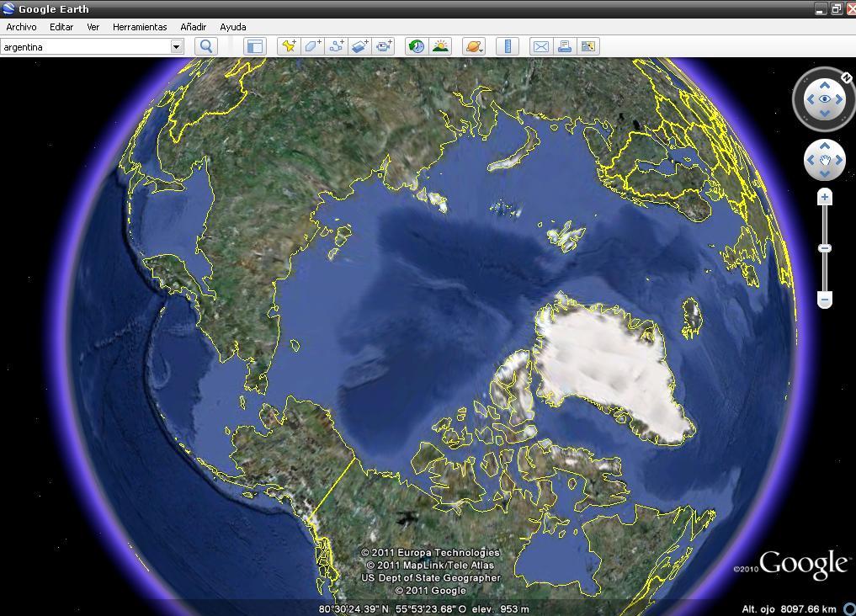Show historical imagery clock icon
This screenshot has height=616, width=856.
417,46
